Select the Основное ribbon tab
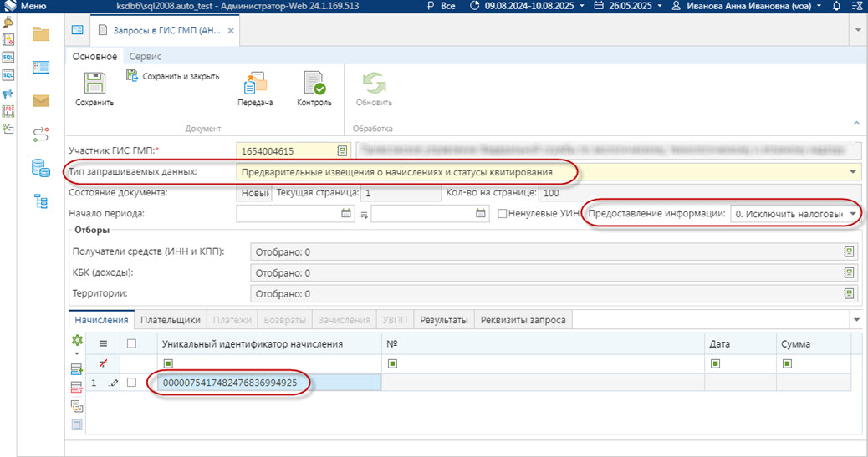 pyautogui.click(x=94, y=57)
